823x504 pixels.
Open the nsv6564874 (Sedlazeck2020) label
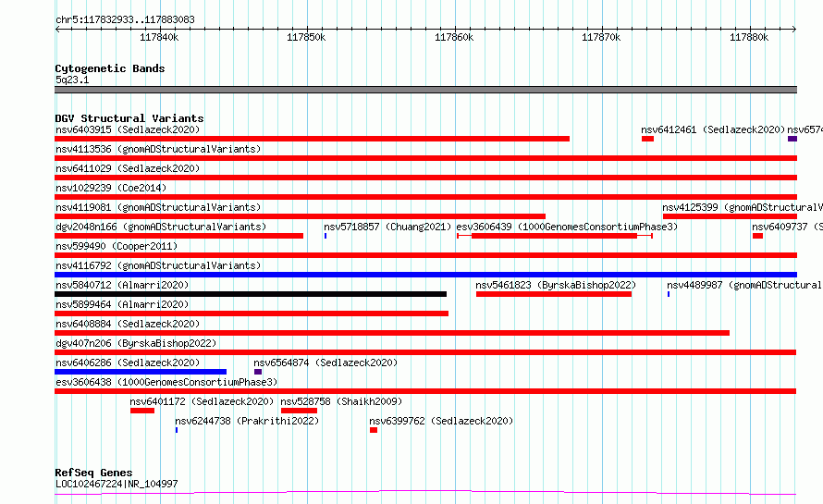(x=326, y=363)
